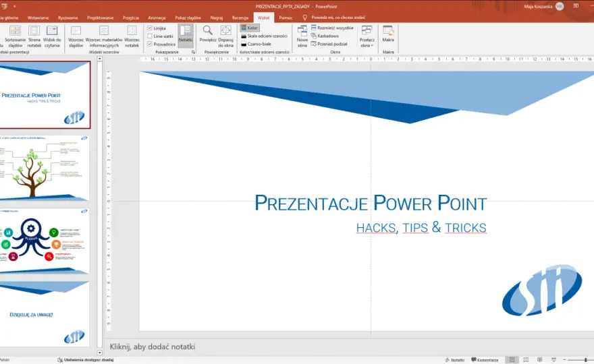This screenshot has width=594, height=364.
Task: Click thumbnail pane scroll up arrow
Action: click(x=100, y=59)
